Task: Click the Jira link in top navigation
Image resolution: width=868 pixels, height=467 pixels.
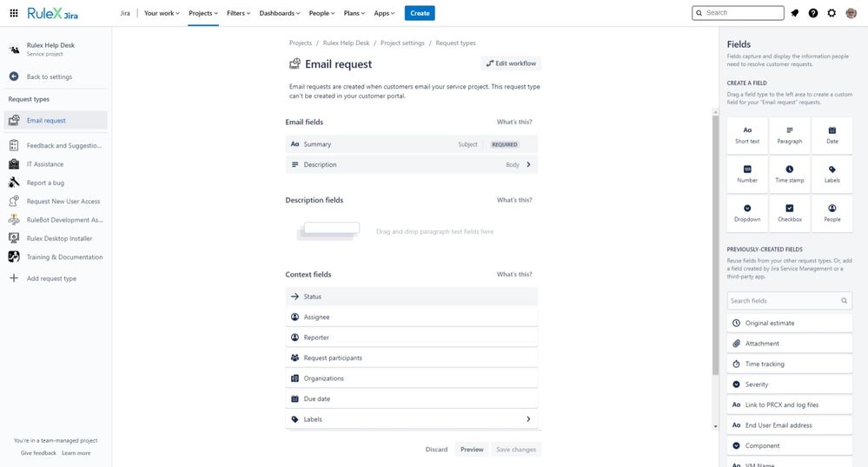Action: 125,13
